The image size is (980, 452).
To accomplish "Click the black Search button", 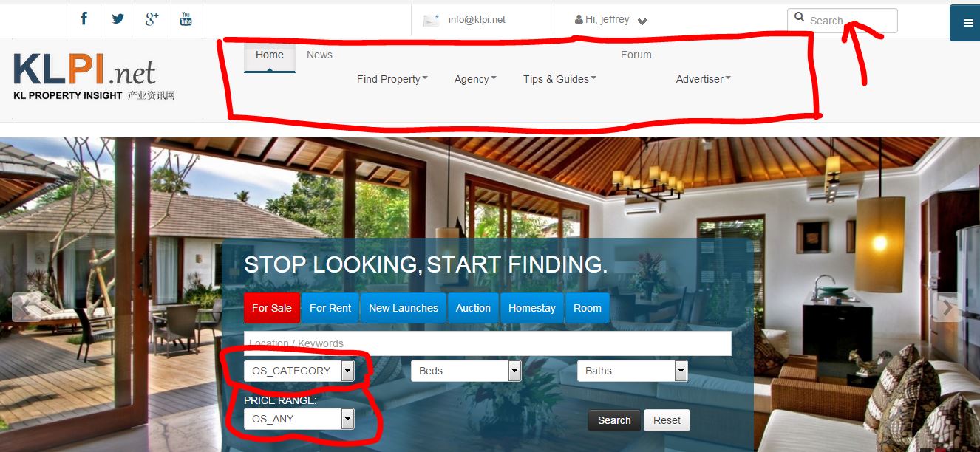I will 614,420.
